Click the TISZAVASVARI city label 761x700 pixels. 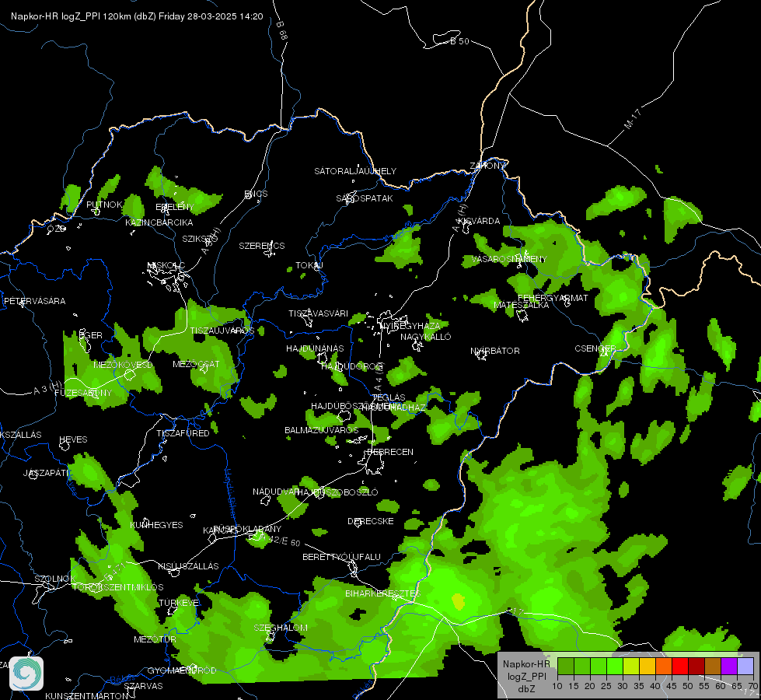[319, 313]
